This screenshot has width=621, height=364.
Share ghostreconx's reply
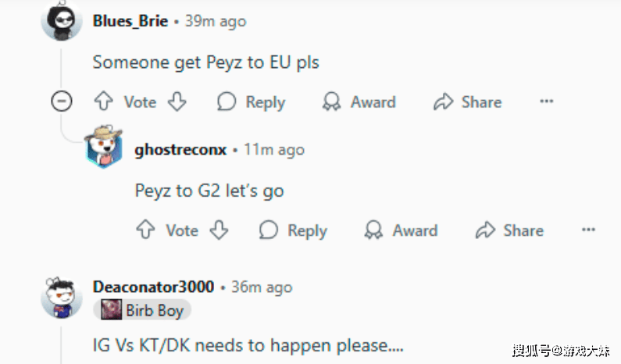pyautogui.click(x=509, y=230)
